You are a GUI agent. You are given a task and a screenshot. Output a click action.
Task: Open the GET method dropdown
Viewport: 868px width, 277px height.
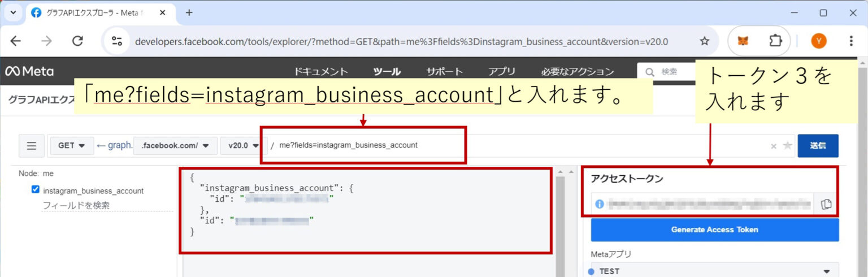point(71,145)
